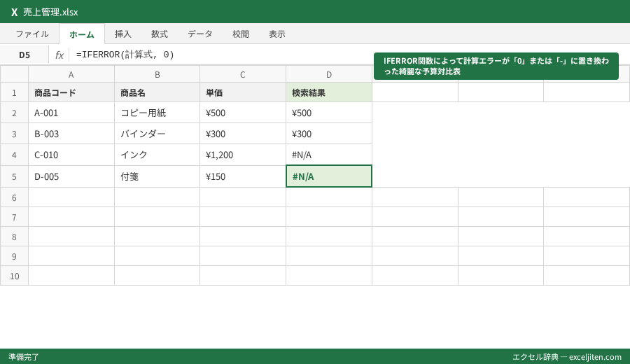Image resolution: width=630 pixels, height=364 pixels.
Task: Click the 単価 header cell
Action: click(x=243, y=93)
